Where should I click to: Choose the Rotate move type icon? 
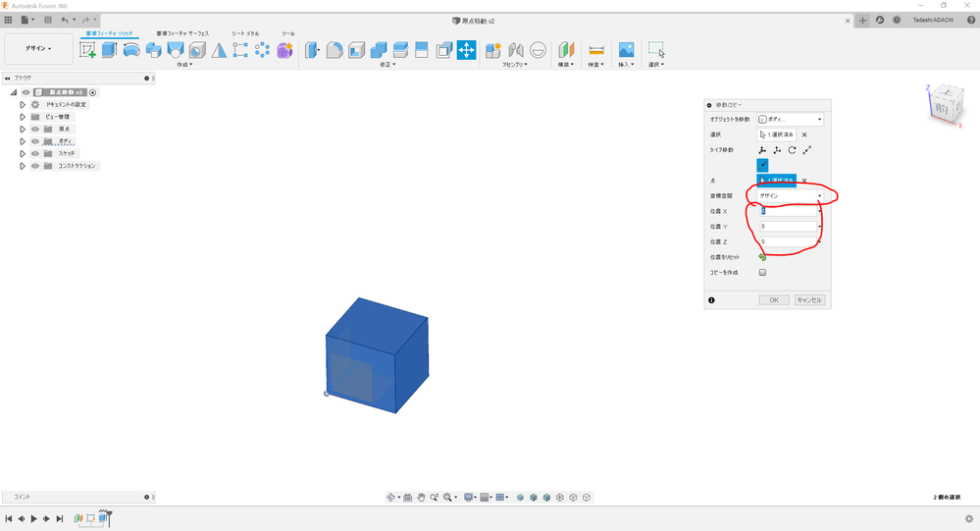click(x=792, y=150)
